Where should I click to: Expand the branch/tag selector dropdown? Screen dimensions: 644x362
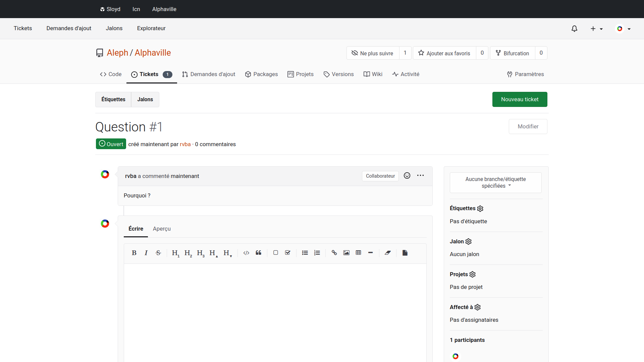point(495,183)
